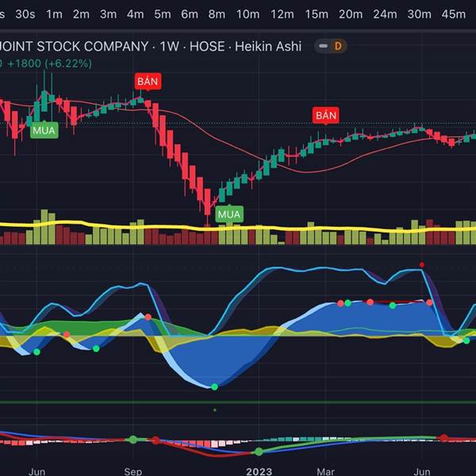Click the chart title JOINT STOCK COMPANY
476x476 pixels.
[x=74, y=47]
